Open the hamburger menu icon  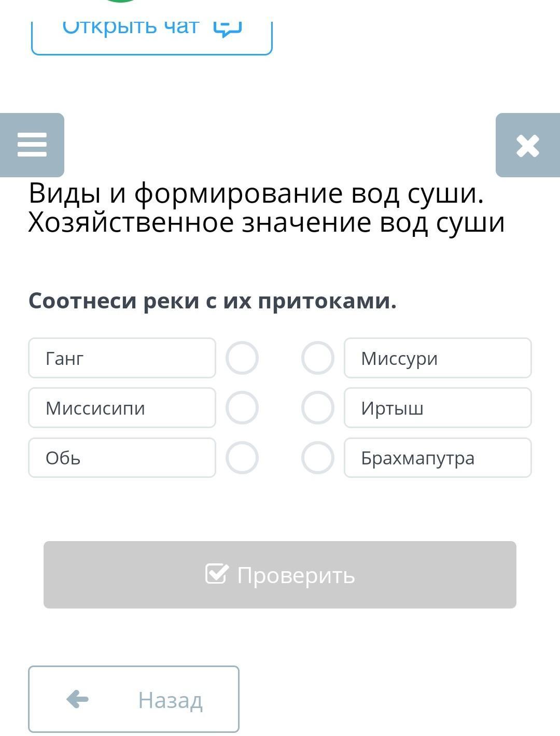click(x=32, y=145)
